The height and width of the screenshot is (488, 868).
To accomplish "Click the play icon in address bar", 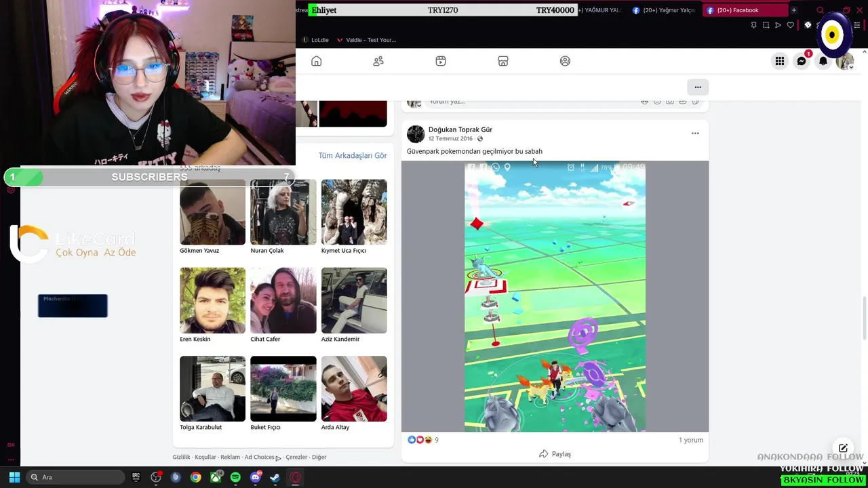I will pyautogui.click(x=778, y=25).
